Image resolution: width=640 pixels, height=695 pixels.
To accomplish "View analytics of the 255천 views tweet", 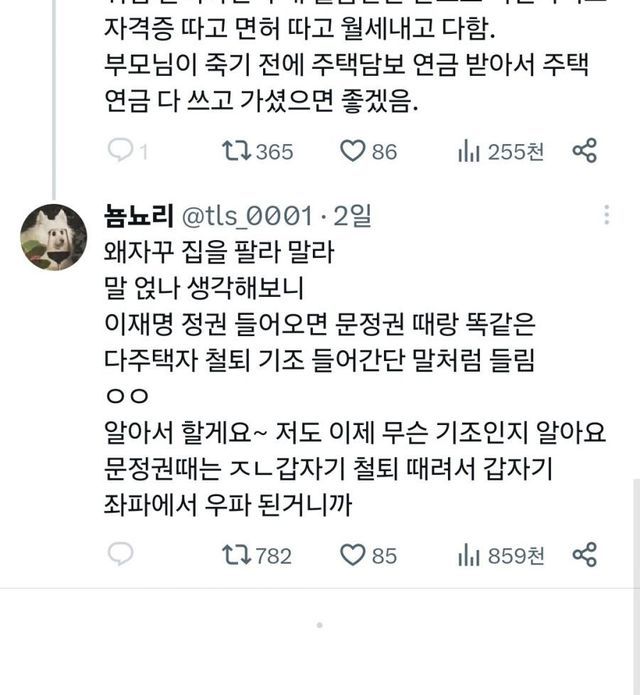I will tap(470, 151).
